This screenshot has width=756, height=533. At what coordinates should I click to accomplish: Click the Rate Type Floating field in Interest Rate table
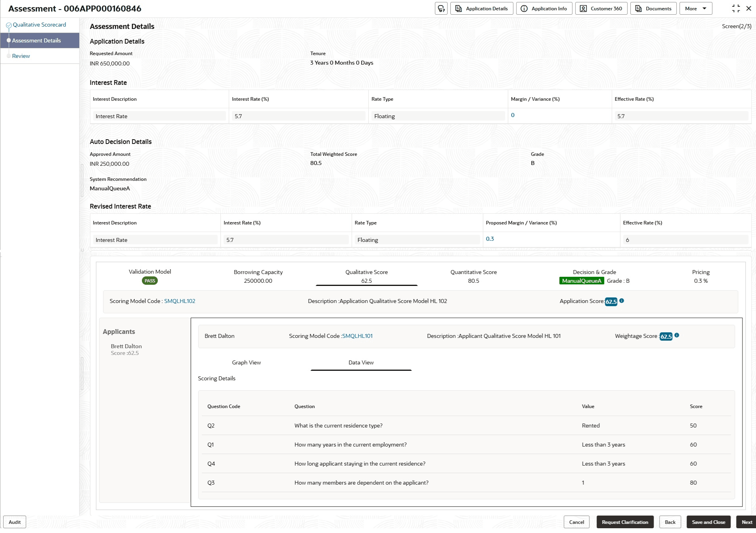point(438,116)
